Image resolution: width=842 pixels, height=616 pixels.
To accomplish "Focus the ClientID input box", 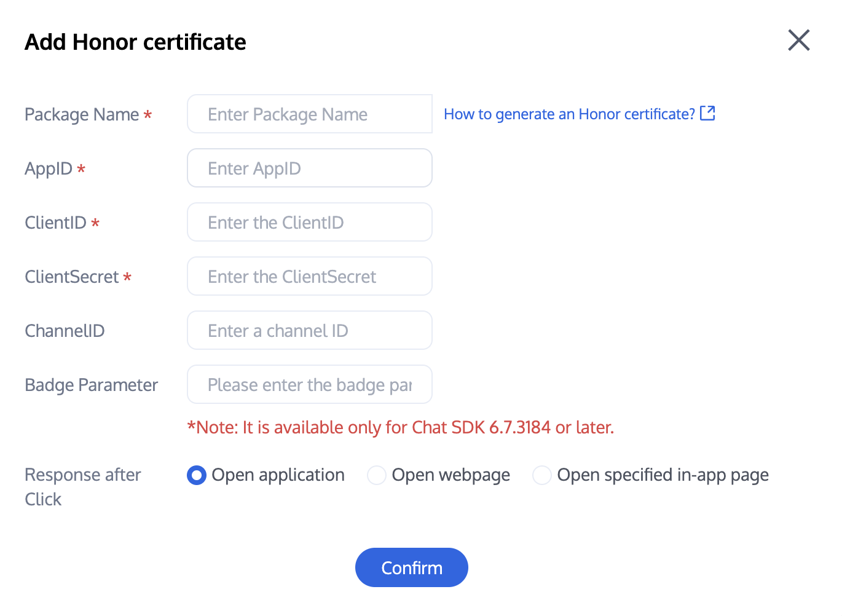I will pos(310,223).
